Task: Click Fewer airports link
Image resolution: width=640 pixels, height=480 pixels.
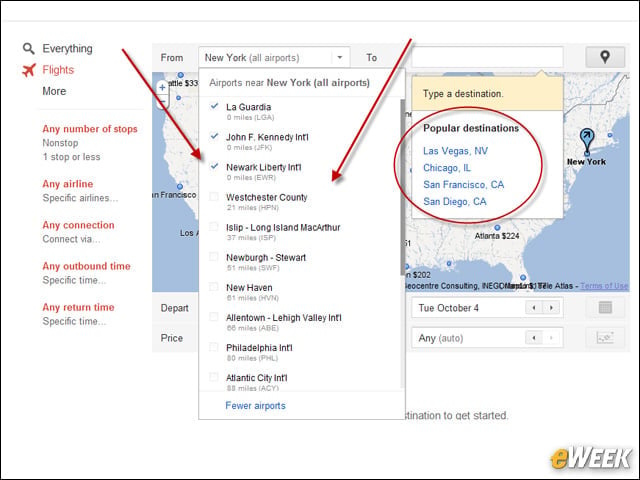Action: coord(256,406)
